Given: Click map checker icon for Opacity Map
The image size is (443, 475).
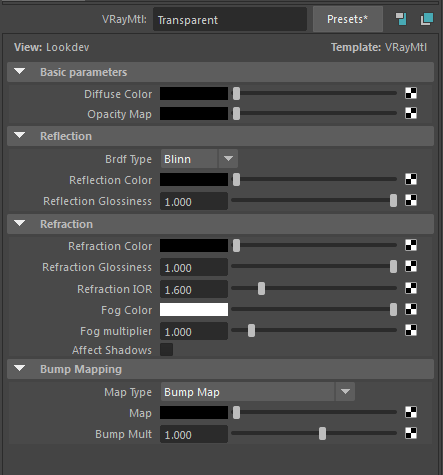Looking at the screenshot, I should (x=411, y=113).
